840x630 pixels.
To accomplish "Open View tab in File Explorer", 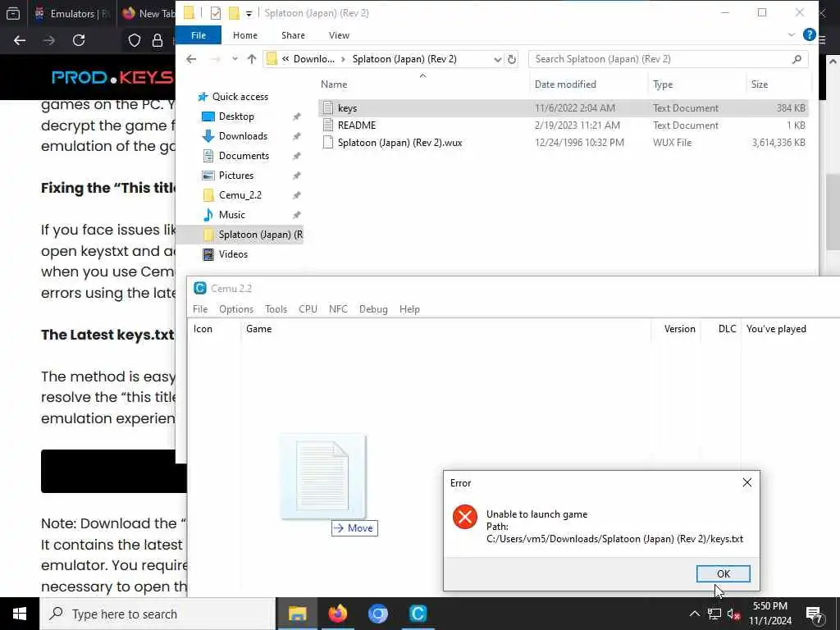I will [339, 35].
